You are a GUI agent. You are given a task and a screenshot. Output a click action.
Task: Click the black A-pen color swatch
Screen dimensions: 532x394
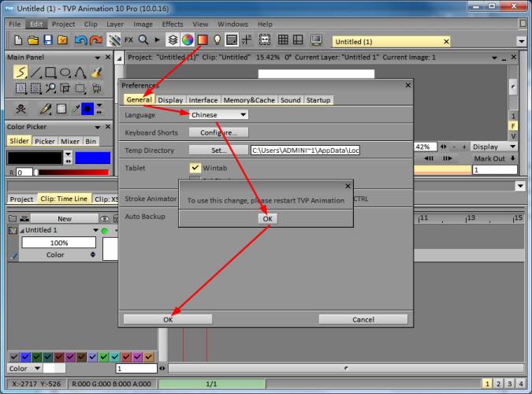(35, 158)
